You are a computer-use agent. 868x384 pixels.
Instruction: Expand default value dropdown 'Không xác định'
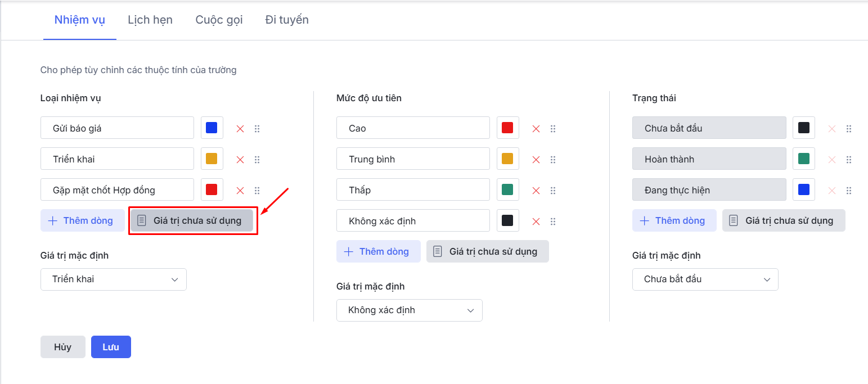(x=409, y=310)
